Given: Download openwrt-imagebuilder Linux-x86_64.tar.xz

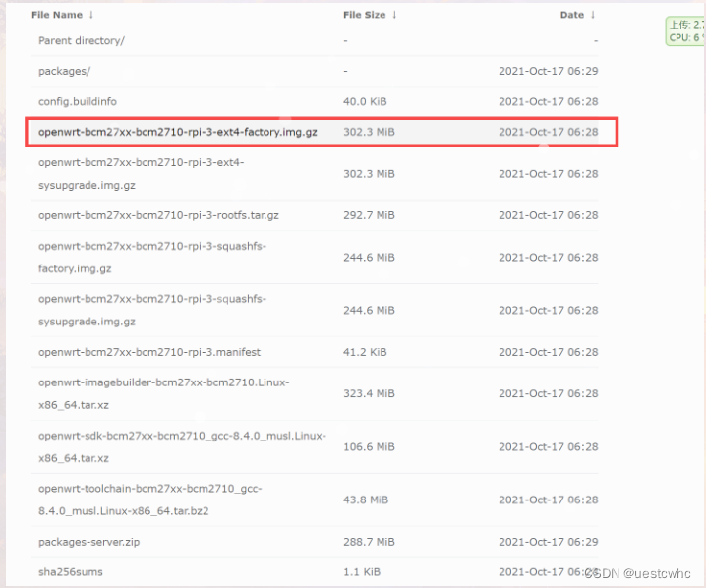Looking at the screenshot, I should point(164,394).
